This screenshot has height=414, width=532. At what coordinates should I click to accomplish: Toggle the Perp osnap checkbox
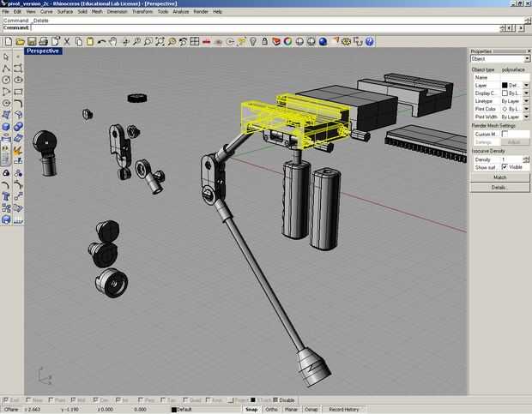[141, 400]
